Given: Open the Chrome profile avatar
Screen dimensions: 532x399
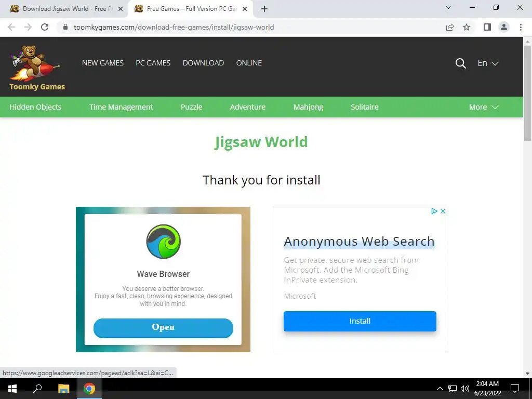Looking at the screenshot, I should tap(504, 27).
